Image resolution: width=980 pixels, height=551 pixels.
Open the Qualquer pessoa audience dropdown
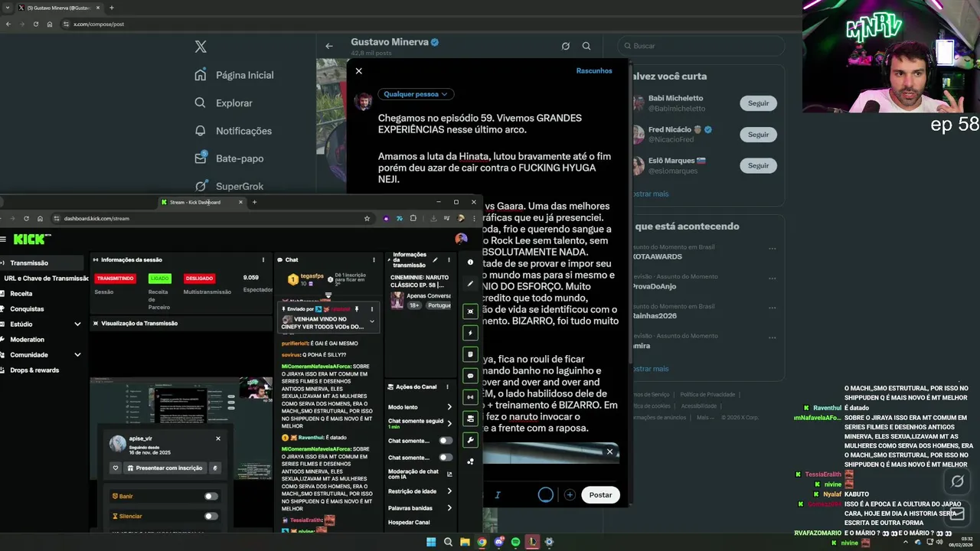click(x=416, y=94)
